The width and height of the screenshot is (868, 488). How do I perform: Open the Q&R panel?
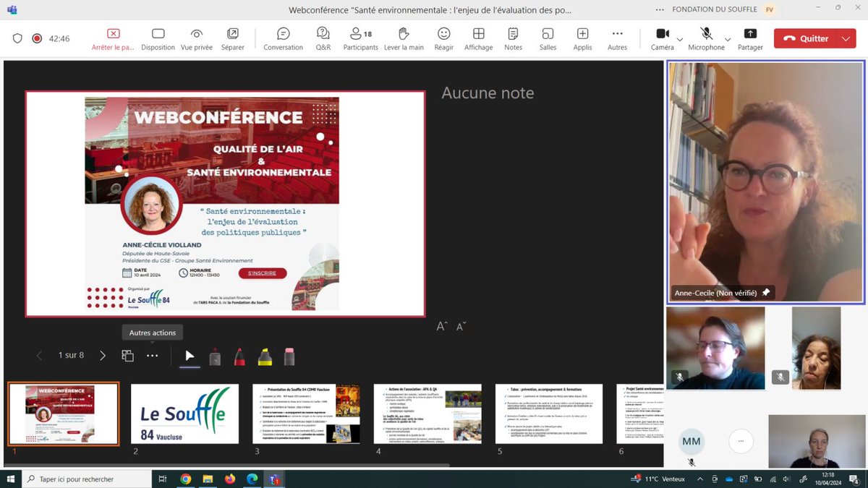[x=323, y=38]
